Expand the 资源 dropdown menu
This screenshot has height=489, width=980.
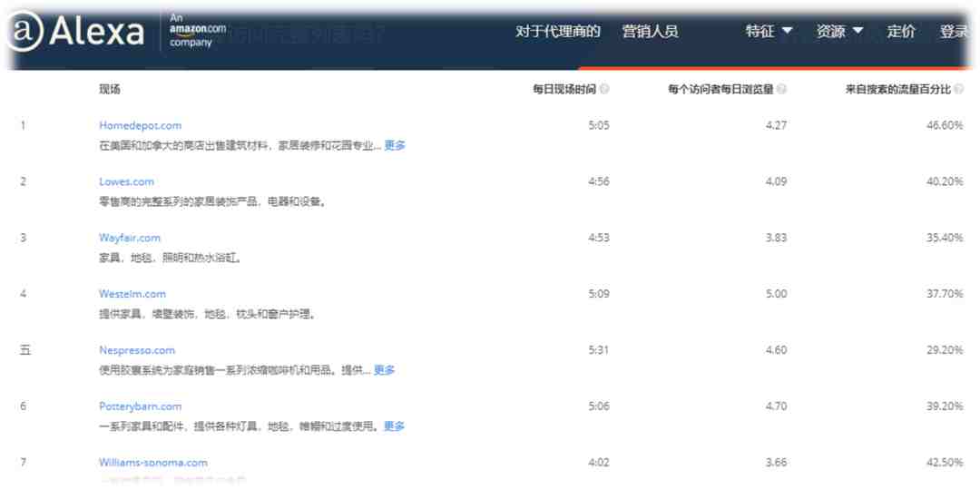pos(839,31)
